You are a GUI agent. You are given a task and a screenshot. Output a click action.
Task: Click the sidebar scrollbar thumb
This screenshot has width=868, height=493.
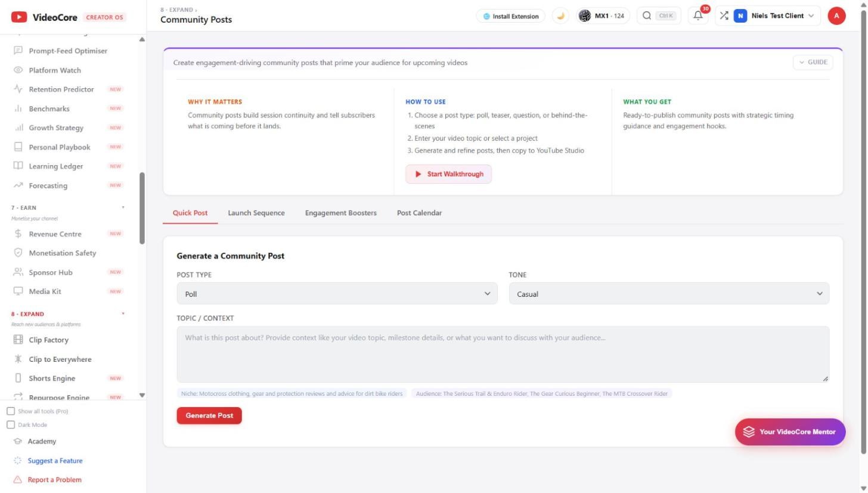(142, 208)
